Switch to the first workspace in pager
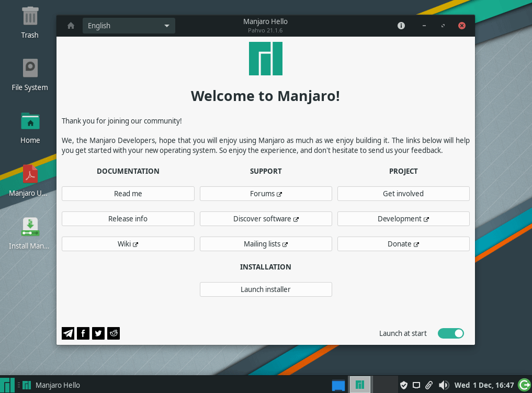This screenshot has width=532, height=393. click(360, 385)
